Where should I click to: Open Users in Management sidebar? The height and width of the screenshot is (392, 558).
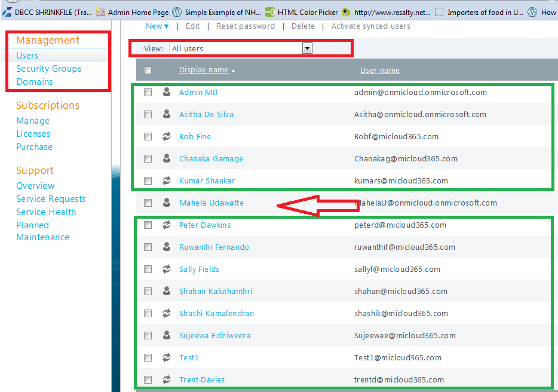coord(27,56)
